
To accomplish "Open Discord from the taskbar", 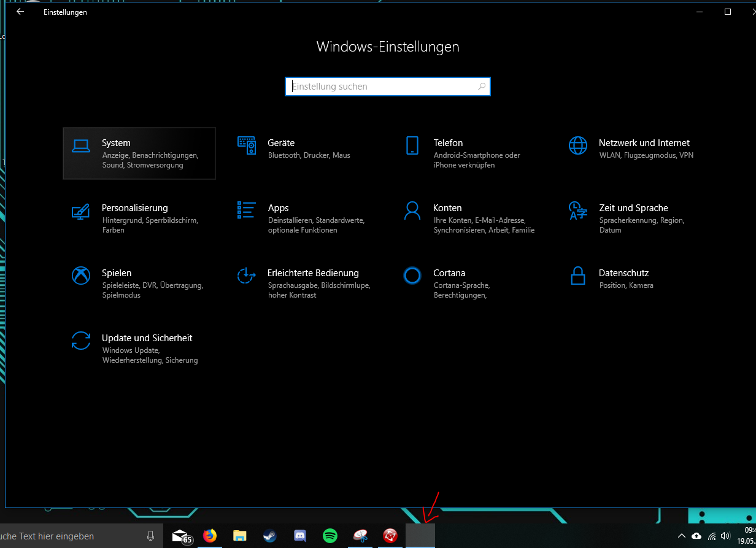I will point(299,536).
